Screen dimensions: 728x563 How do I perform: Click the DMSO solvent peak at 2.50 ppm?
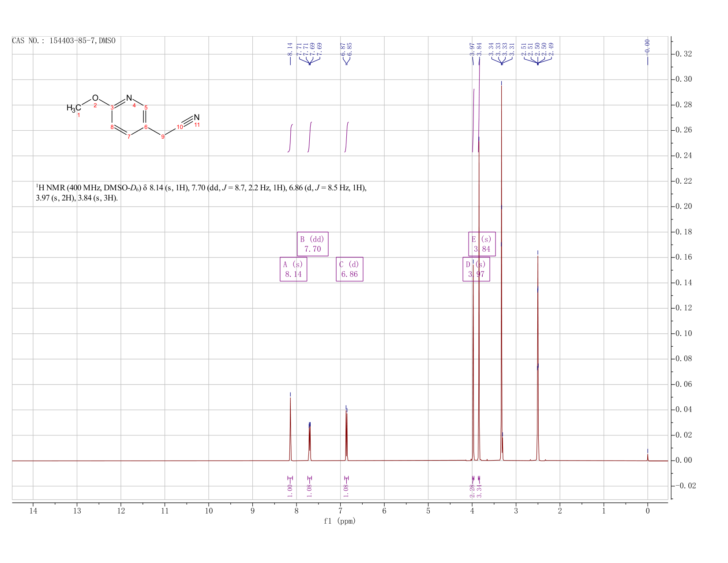point(538,358)
